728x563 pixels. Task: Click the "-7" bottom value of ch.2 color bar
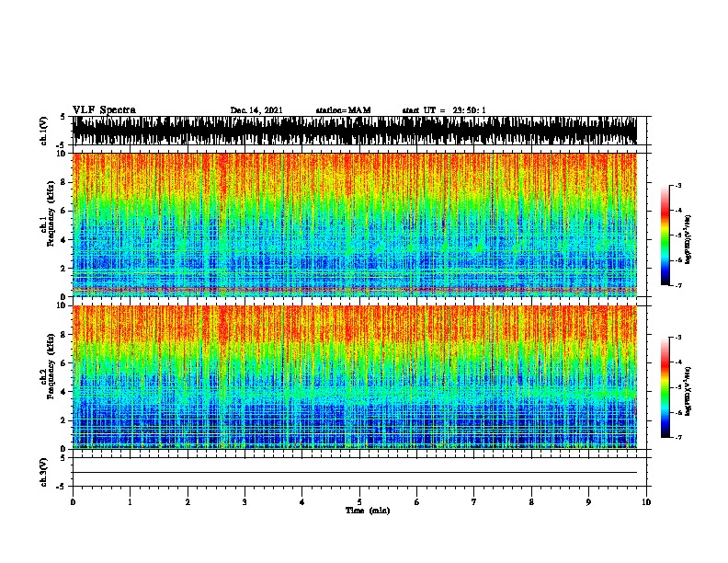tap(677, 437)
